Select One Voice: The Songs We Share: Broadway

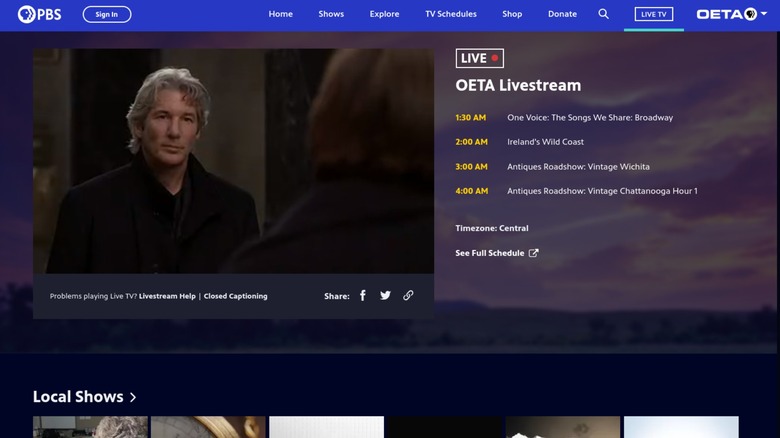click(590, 117)
